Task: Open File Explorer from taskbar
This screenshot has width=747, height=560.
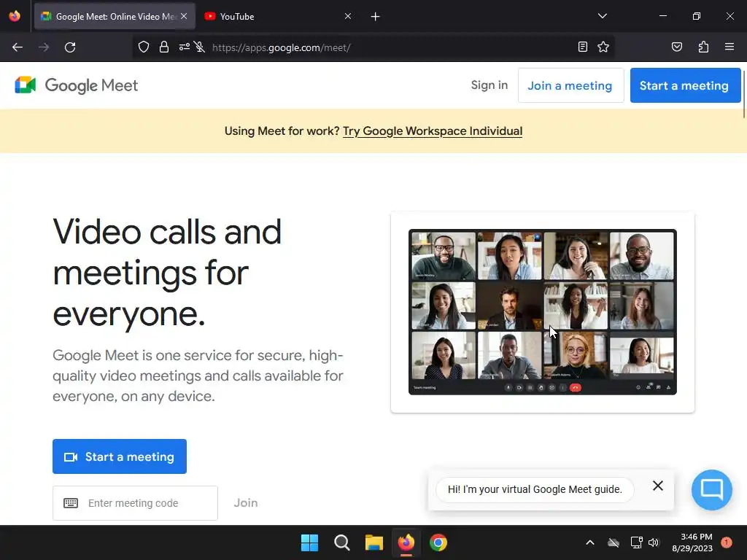Action: [374, 542]
